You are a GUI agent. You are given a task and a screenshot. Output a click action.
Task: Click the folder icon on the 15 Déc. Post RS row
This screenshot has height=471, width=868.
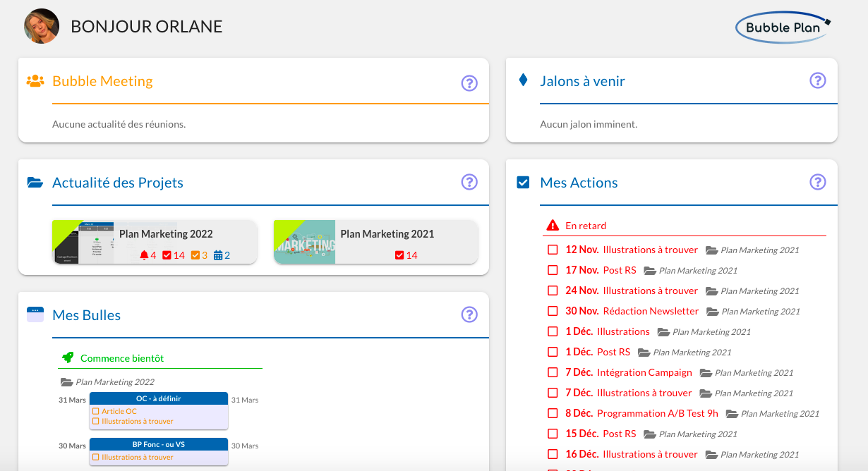pyautogui.click(x=649, y=434)
